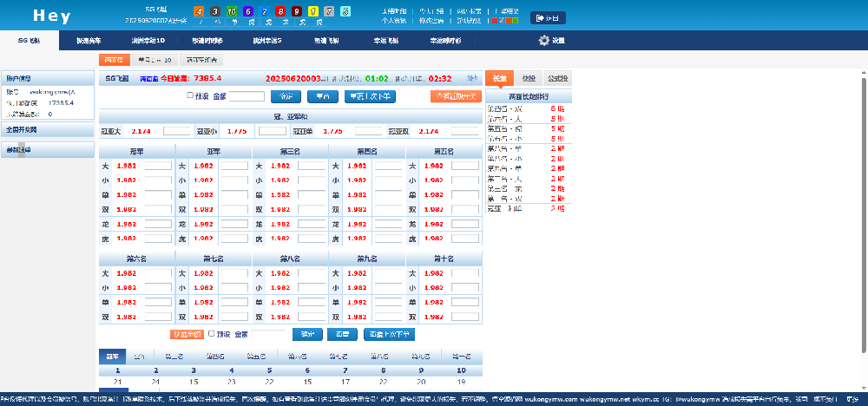Tick the top 预设 checkbox

coord(191,96)
